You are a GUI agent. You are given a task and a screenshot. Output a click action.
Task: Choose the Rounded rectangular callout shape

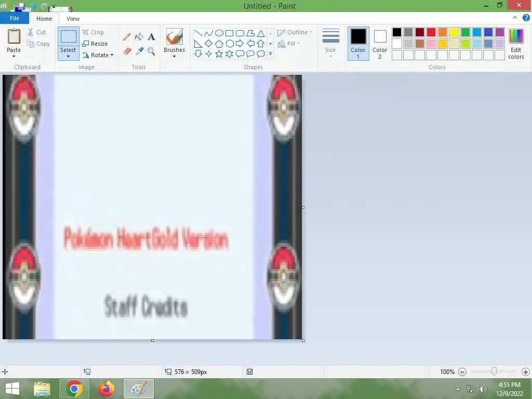click(240, 54)
